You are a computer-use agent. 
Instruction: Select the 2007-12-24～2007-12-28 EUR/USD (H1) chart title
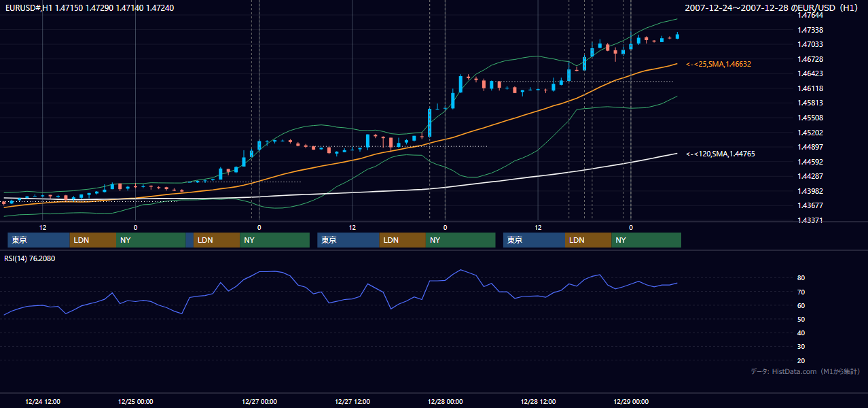click(773, 7)
